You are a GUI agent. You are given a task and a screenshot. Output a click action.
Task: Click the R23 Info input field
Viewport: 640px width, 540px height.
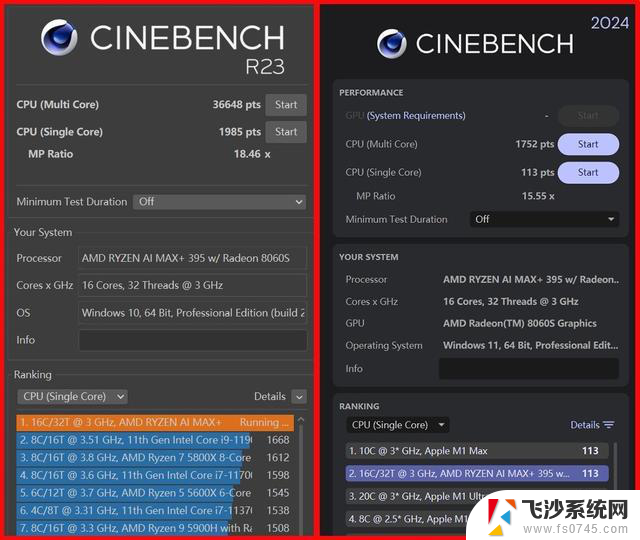coord(193,340)
